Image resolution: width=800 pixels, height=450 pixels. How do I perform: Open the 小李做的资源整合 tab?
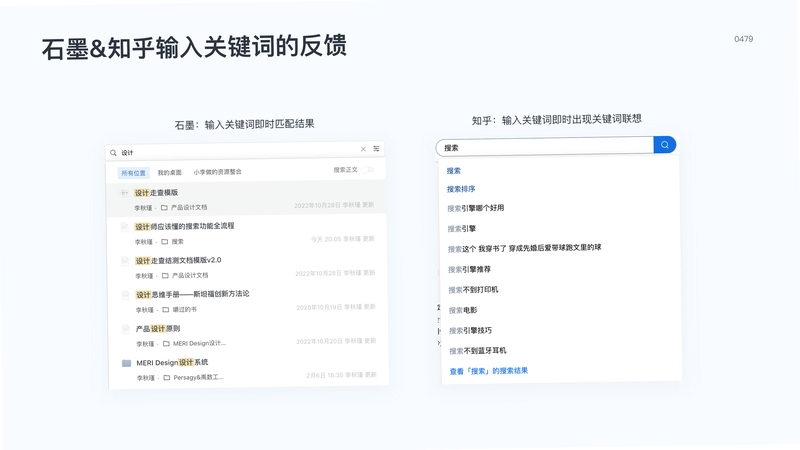(217, 172)
